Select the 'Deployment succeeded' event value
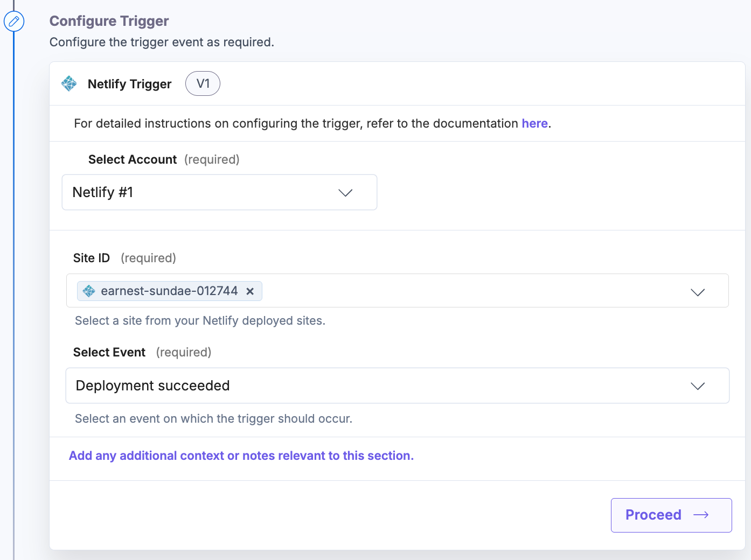Screen dimensions: 751x560 pos(153,386)
